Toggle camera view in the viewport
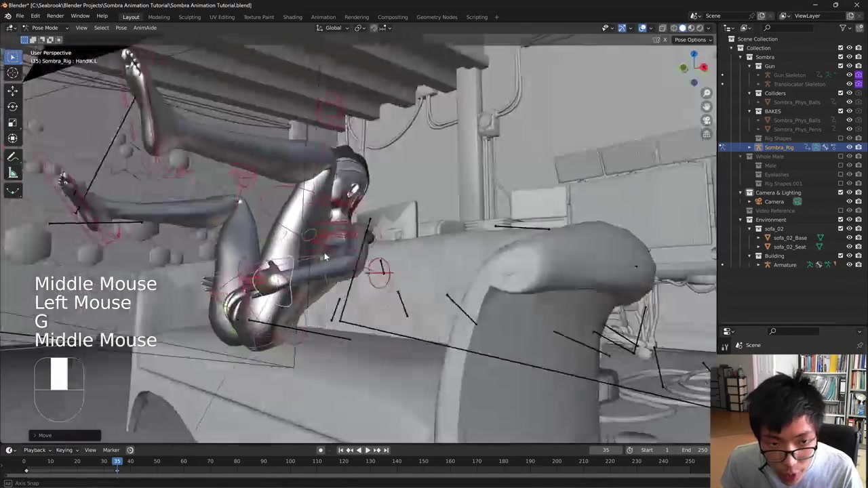Screen dimensions: 868x488 [707, 121]
